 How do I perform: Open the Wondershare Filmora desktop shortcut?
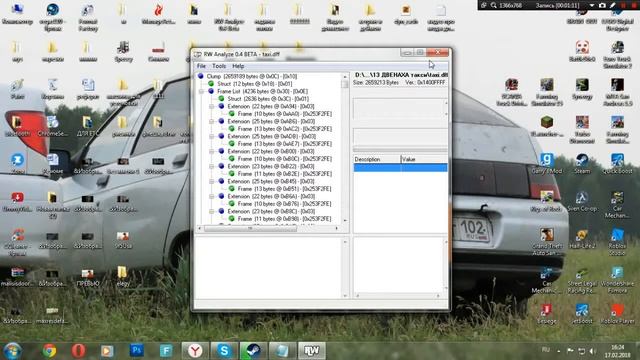(617, 280)
